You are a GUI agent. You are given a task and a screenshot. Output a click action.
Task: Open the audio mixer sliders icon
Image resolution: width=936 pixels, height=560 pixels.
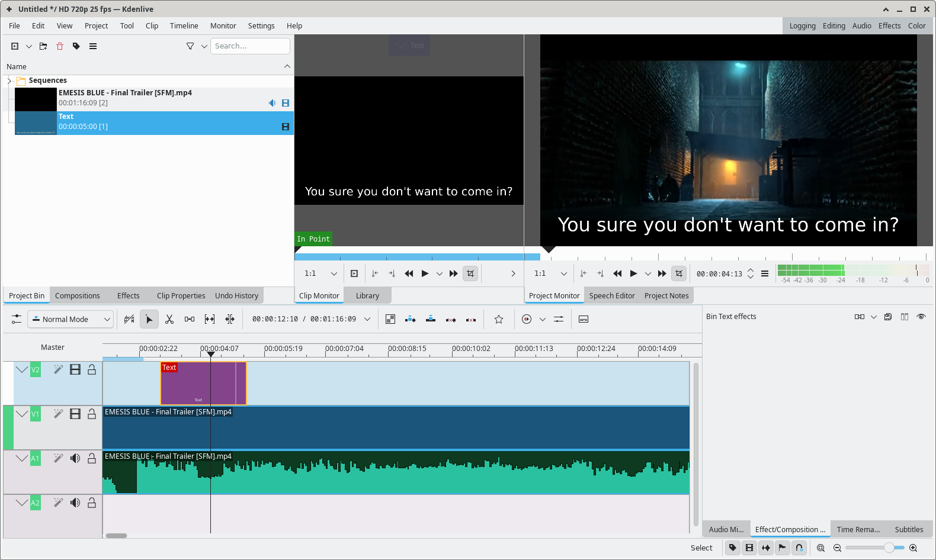tap(559, 319)
